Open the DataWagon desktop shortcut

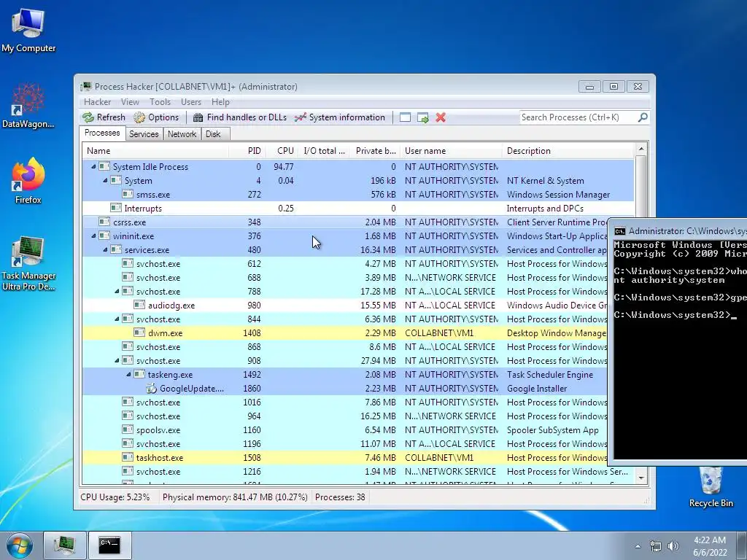(x=28, y=106)
